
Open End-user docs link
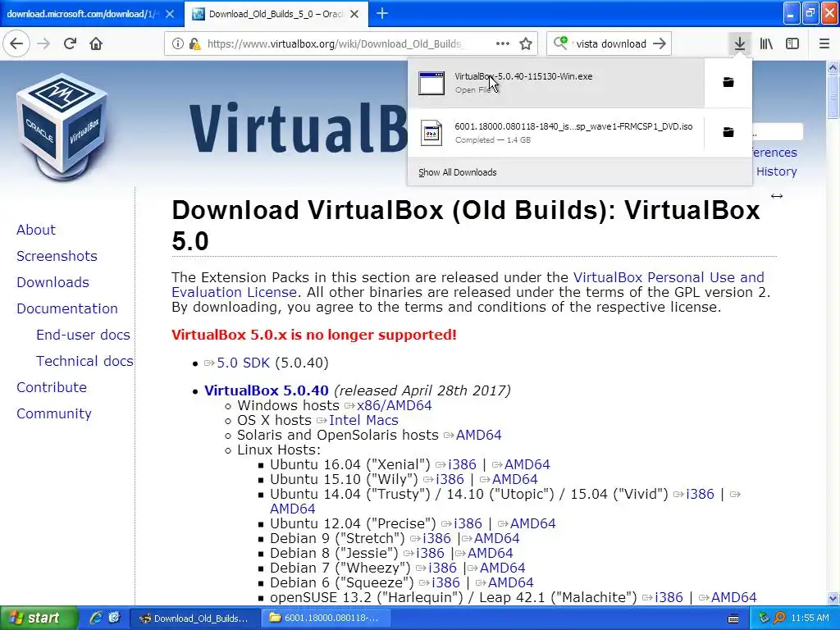83,335
